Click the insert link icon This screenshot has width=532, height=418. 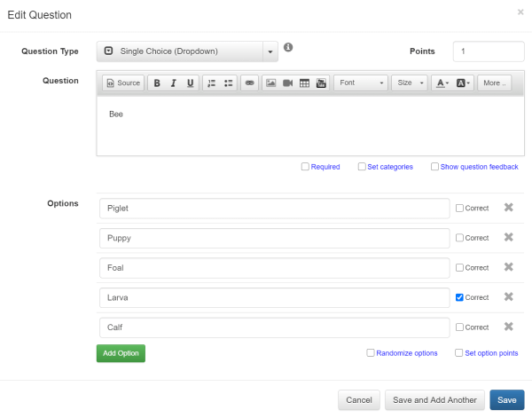click(x=250, y=83)
